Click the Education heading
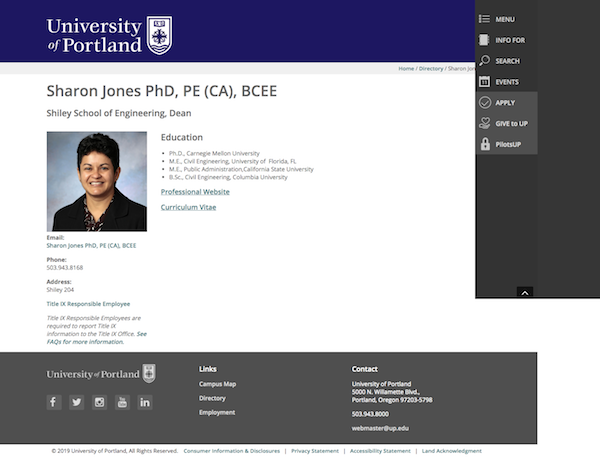600x457 pixels. [182, 137]
